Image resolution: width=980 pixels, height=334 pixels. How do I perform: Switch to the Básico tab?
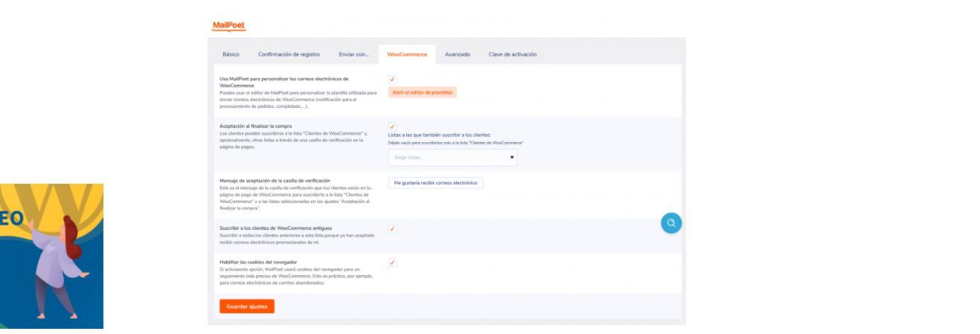pos(231,55)
